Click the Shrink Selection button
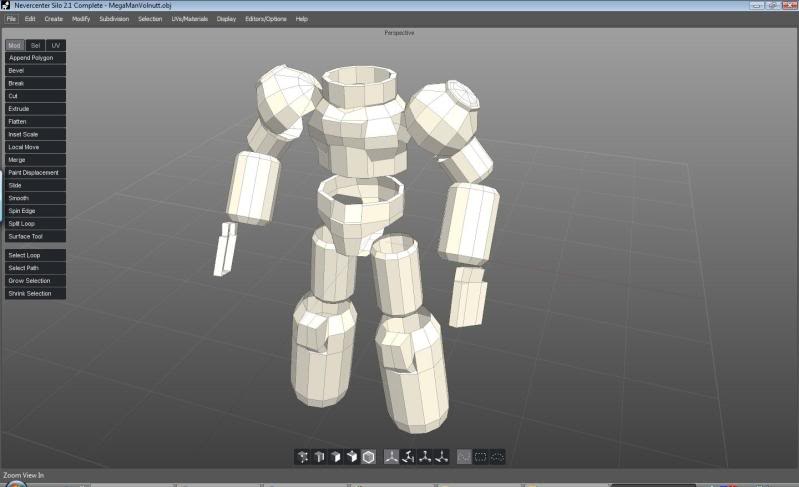This screenshot has height=487, width=799. tap(35, 293)
